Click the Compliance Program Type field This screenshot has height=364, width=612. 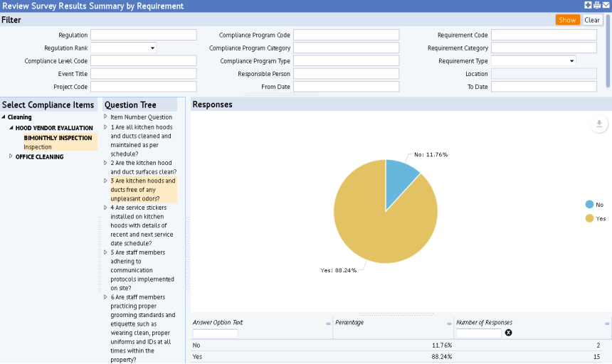346,61
